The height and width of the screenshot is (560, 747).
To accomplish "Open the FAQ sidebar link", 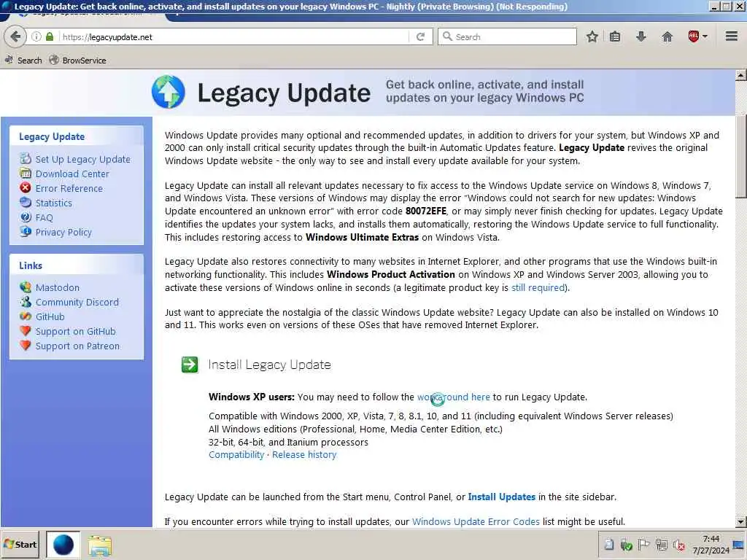I will pyautogui.click(x=44, y=218).
